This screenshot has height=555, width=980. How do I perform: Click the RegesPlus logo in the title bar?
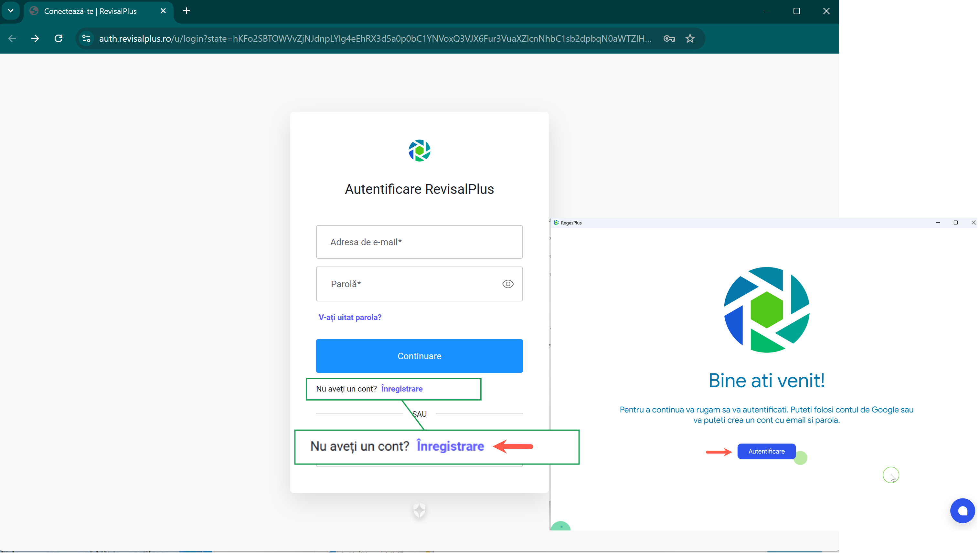[x=556, y=223]
